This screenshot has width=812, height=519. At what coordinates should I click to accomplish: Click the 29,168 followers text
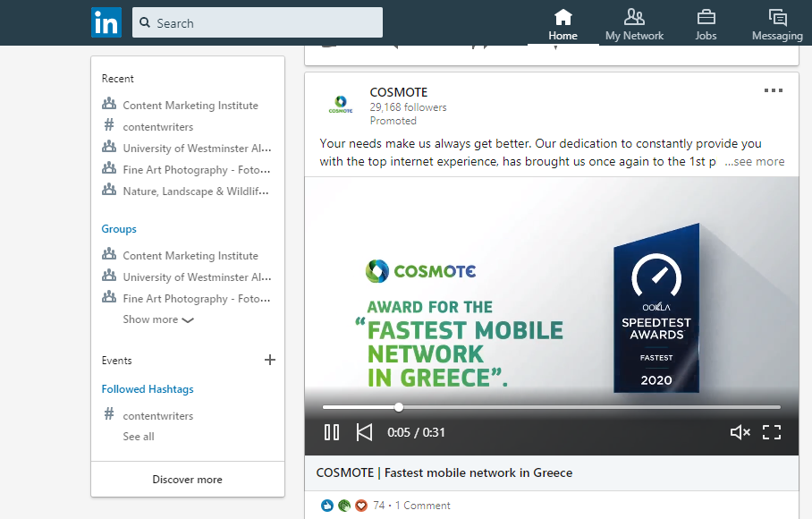(x=408, y=107)
